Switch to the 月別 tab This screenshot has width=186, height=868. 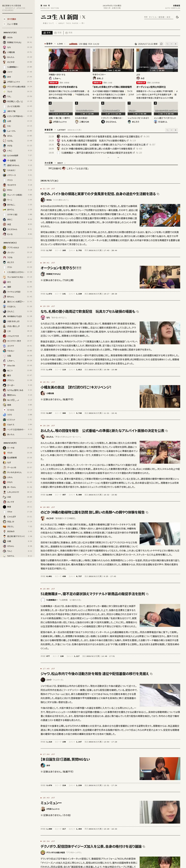(x=69, y=33)
